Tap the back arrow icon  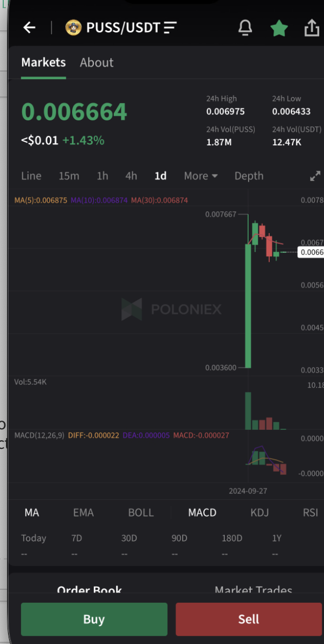[x=29, y=28]
